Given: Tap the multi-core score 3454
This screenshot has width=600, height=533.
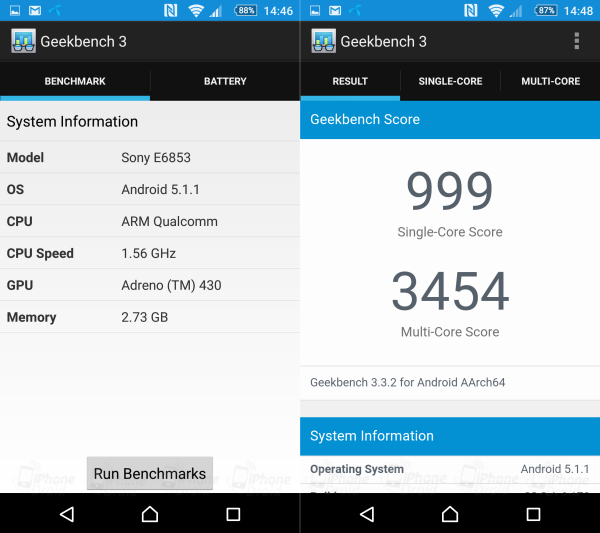Looking at the screenshot, I should (x=450, y=290).
